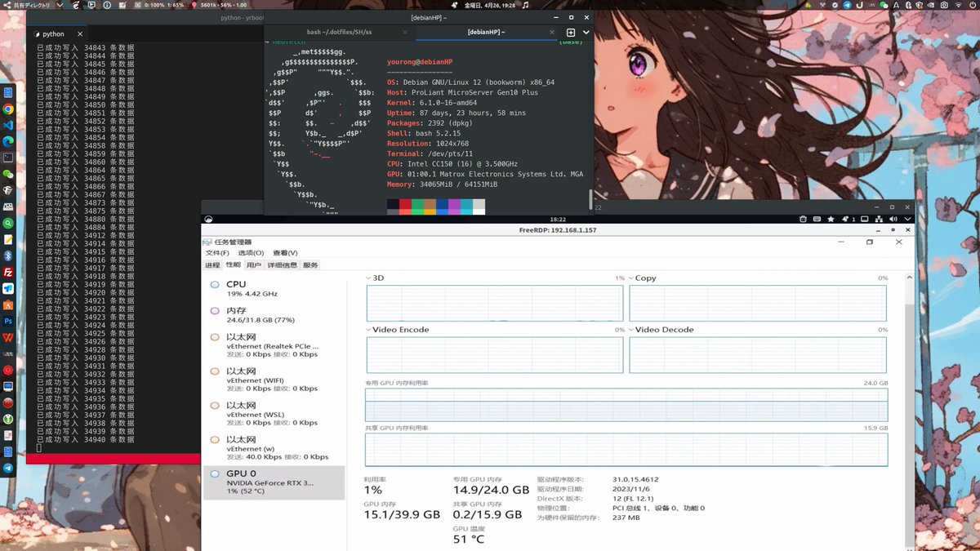This screenshot has width=980, height=551.
Task: Select the 性能 tab
Action: coord(233,264)
